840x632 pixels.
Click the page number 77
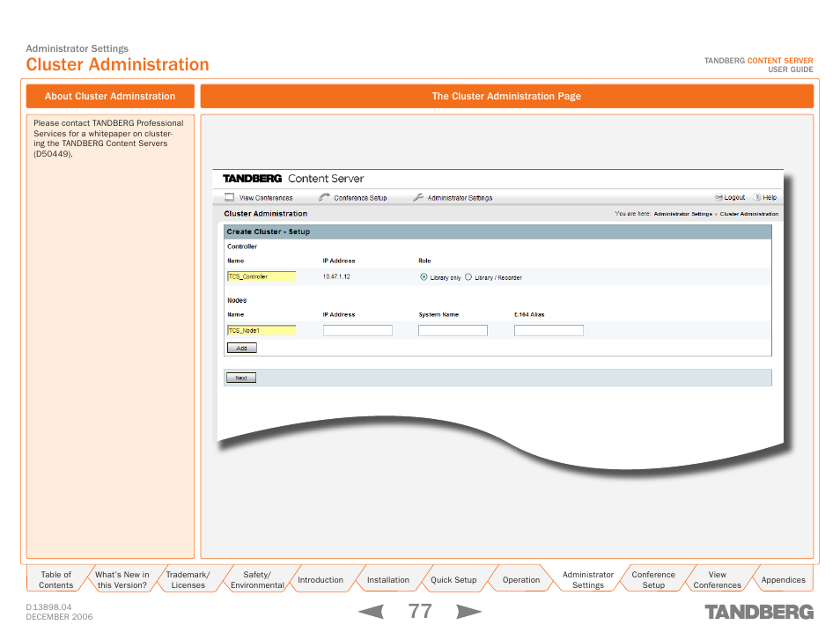(420, 611)
